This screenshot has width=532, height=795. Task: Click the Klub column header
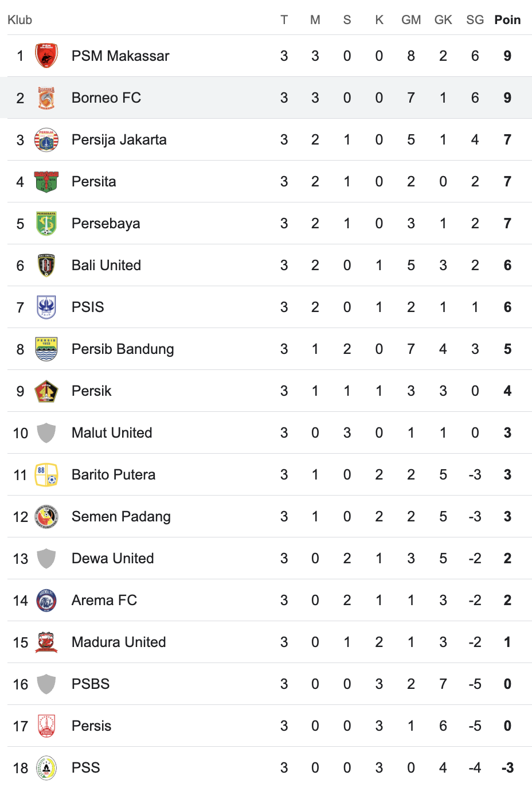pyautogui.click(x=19, y=20)
